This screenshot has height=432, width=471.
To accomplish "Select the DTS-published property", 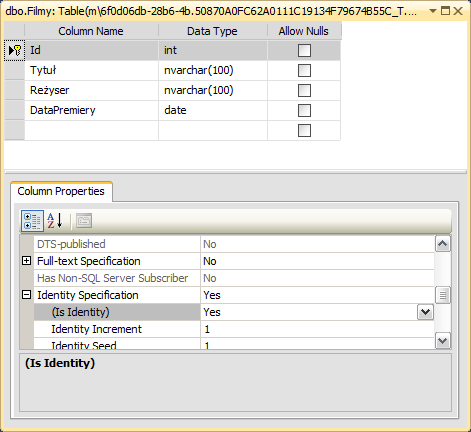I will (117, 244).
